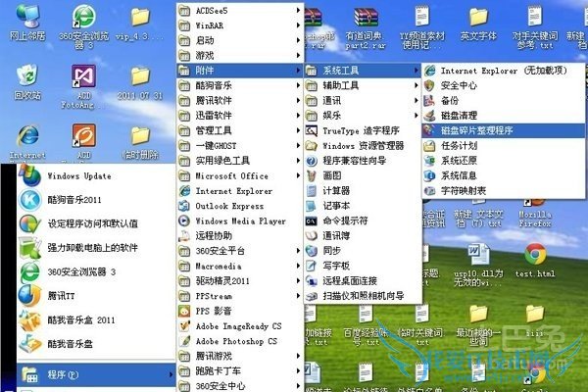
Task: Choose 安全中心 in system tools
Action: pyautogui.click(x=504, y=85)
